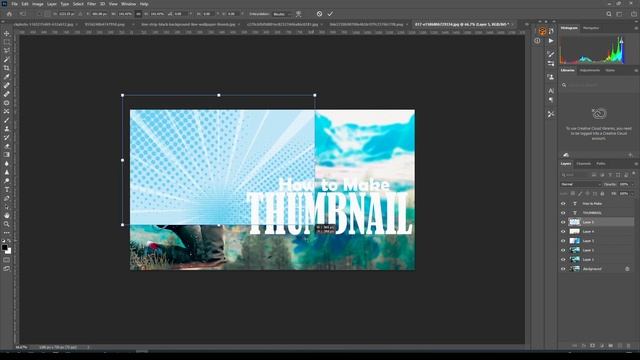The height and width of the screenshot is (360, 640).
Task: Open the Character panel A icon
Action: coord(551,91)
